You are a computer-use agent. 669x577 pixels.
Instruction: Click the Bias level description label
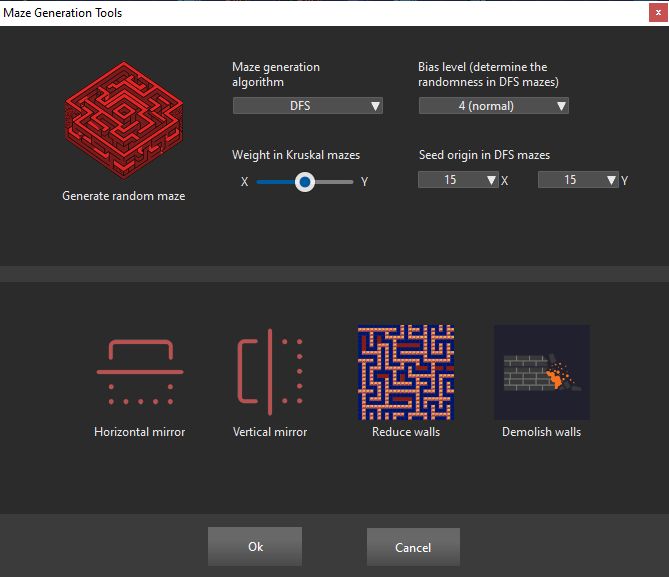click(x=489, y=74)
